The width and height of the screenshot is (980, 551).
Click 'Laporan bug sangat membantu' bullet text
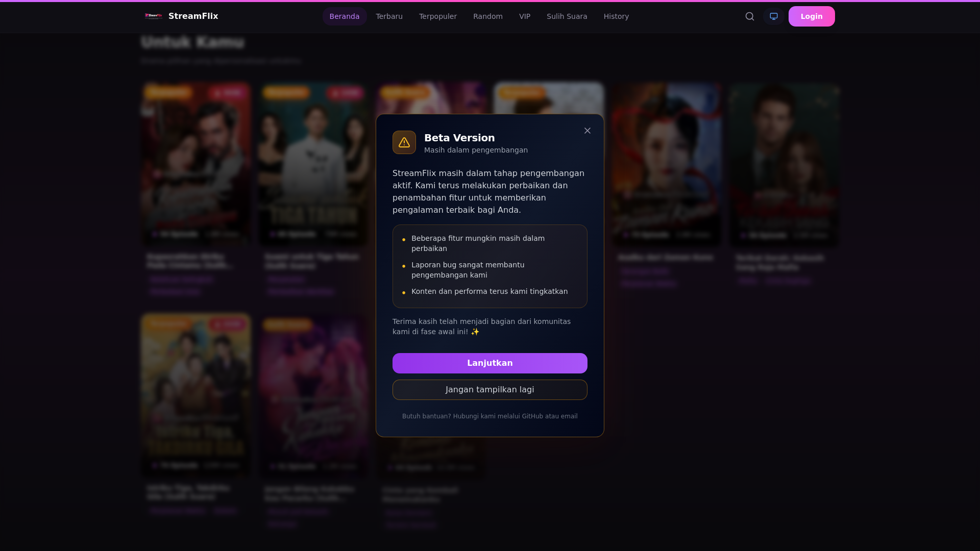[x=468, y=270]
